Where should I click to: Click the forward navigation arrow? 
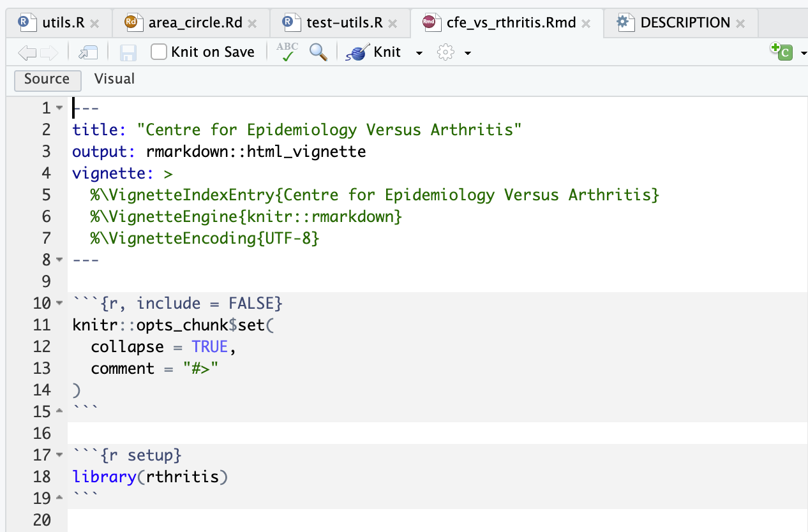pyautogui.click(x=49, y=52)
